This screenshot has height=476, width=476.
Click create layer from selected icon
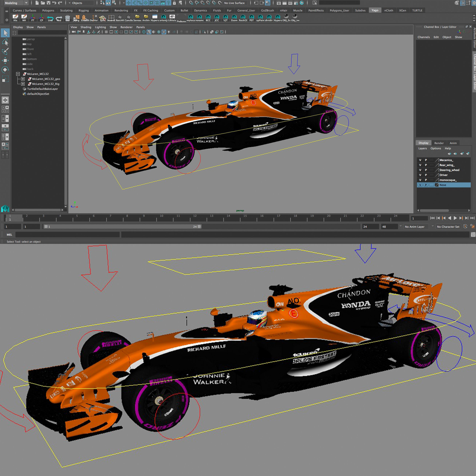[468, 153]
